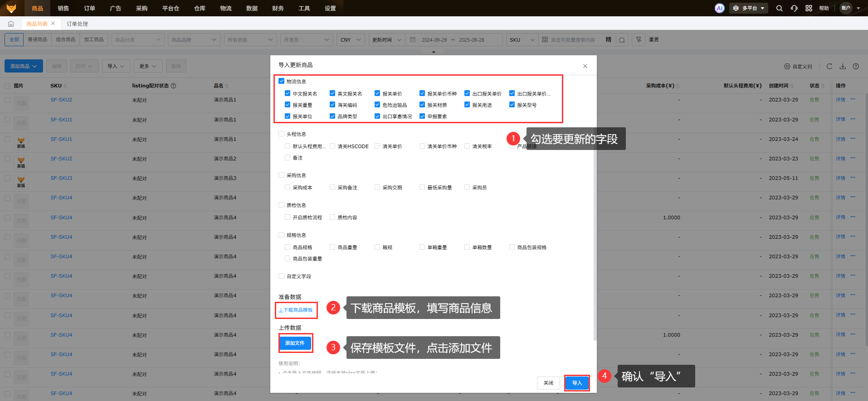The height and width of the screenshot is (401, 868).
Task: Expand the 添加商品 dropdown button
Action: 24,66
